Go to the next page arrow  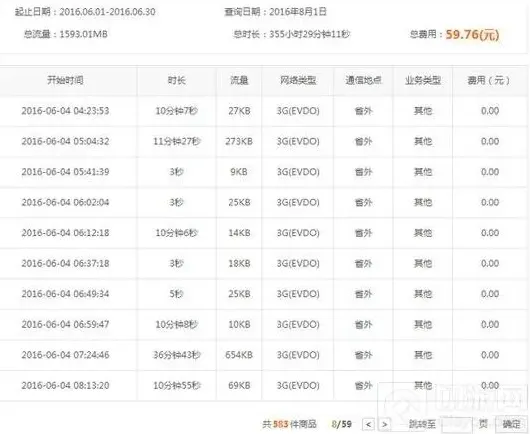384,424
